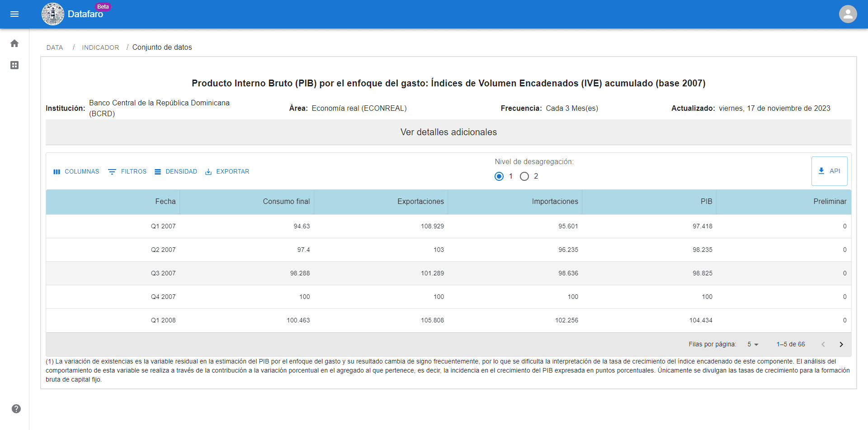Image resolution: width=868 pixels, height=430 pixels.
Task: Open the sidebar dashboard grid icon
Action: 14,65
